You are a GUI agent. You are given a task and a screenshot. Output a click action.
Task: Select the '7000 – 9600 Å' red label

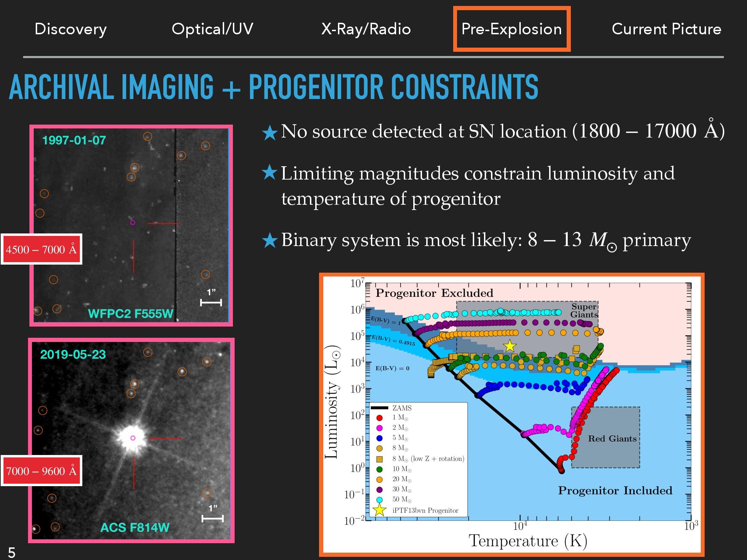pos(41,471)
